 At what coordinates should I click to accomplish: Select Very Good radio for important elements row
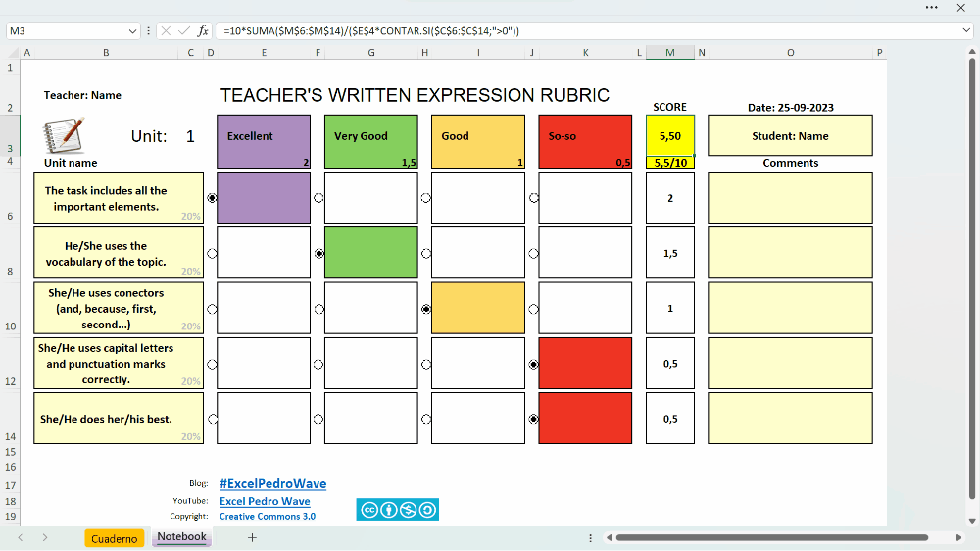coord(318,198)
